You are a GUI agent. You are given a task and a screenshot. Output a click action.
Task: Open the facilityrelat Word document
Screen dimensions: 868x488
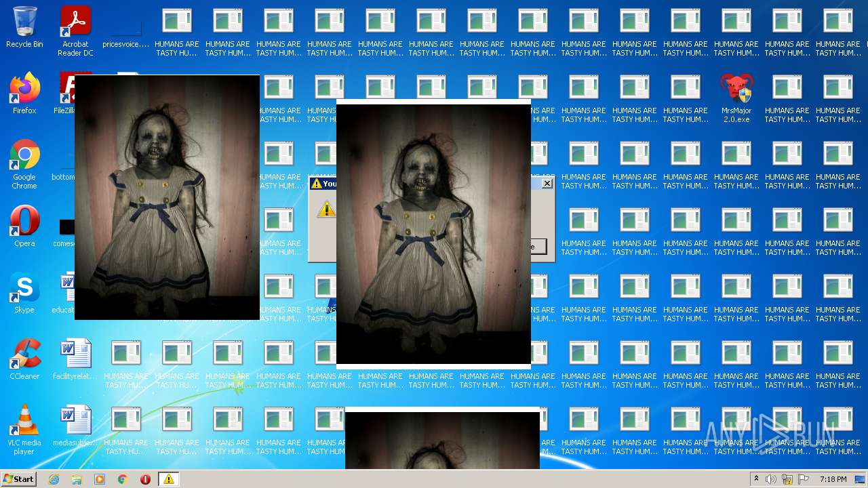pos(75,359)
